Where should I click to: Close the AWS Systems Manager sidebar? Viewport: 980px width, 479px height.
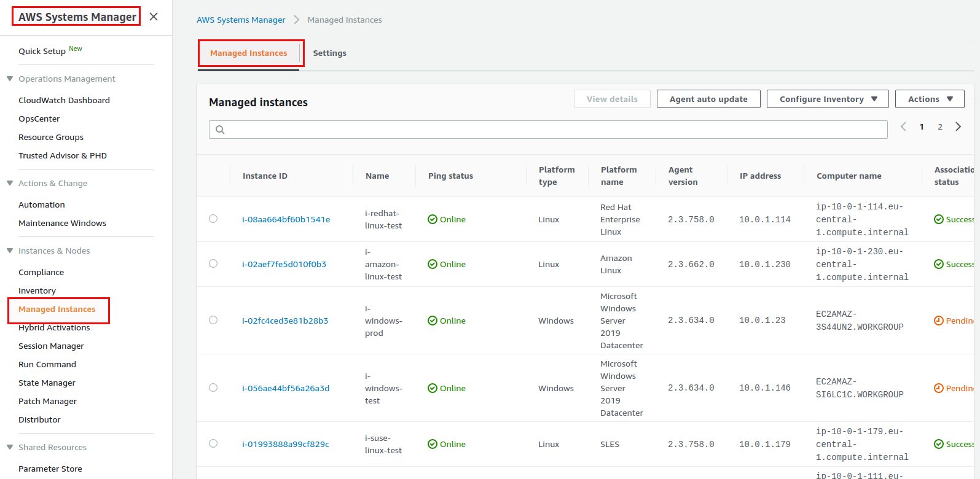click(x=154, y=17)
